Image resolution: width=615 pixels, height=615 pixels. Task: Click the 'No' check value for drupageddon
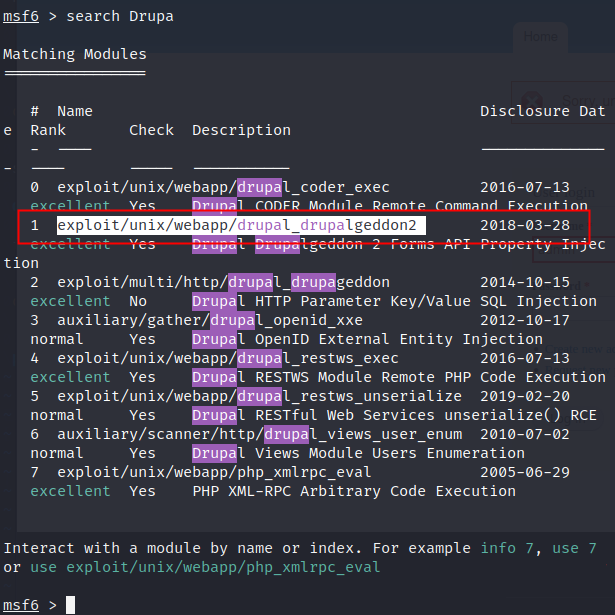pyautogui.click(x=138, y=301)
